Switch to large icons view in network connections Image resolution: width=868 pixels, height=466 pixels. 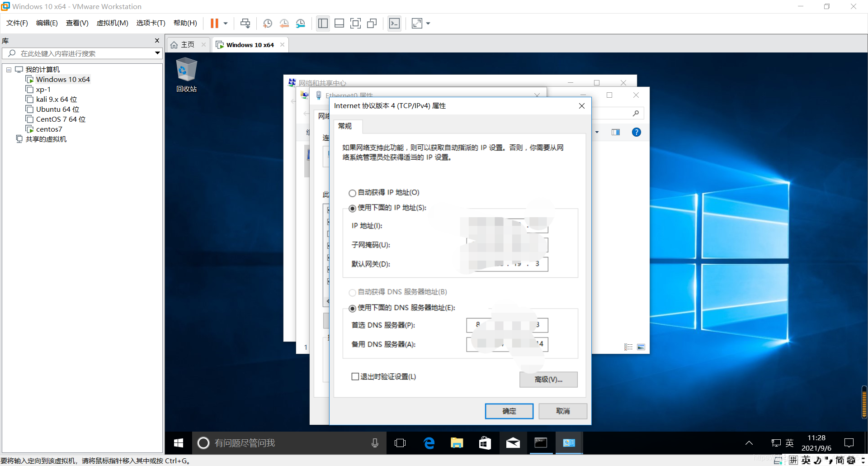tap(641, 347)
